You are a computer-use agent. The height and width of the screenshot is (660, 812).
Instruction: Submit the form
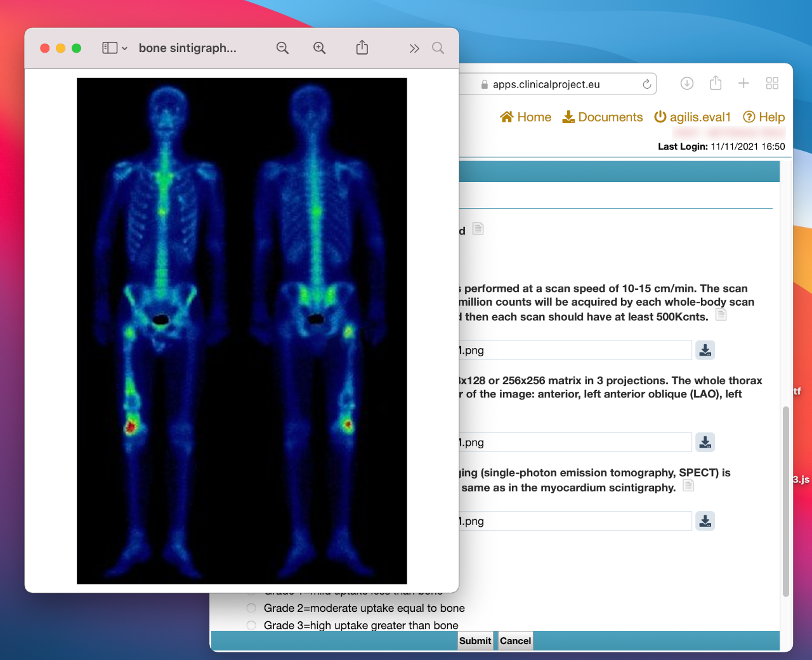tap(475, 641)
